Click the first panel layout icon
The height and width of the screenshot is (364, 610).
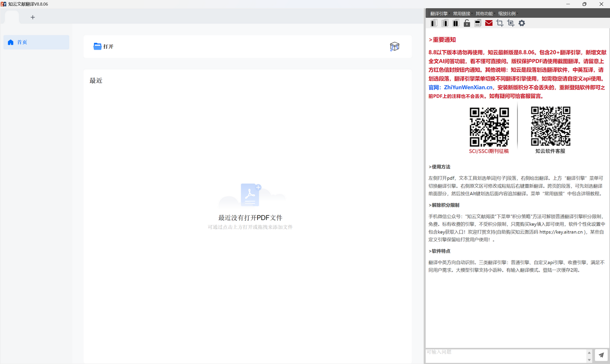click(434, 23)
